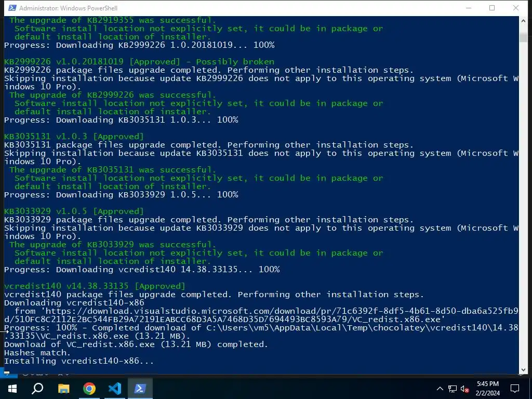This screenshot has height=399, width=532.
Task: Click the 'Downloading vcredist140-x86' line
Action: [x=74, y=303]
